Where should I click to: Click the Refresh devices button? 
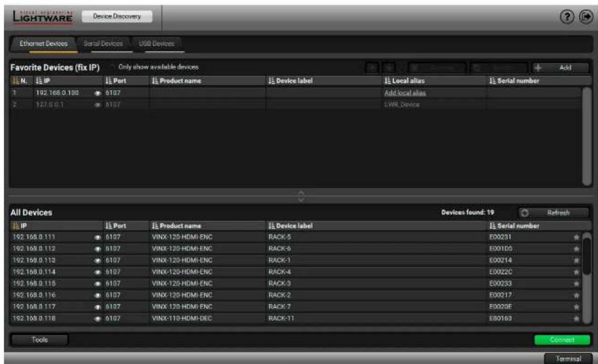(553, 213)
